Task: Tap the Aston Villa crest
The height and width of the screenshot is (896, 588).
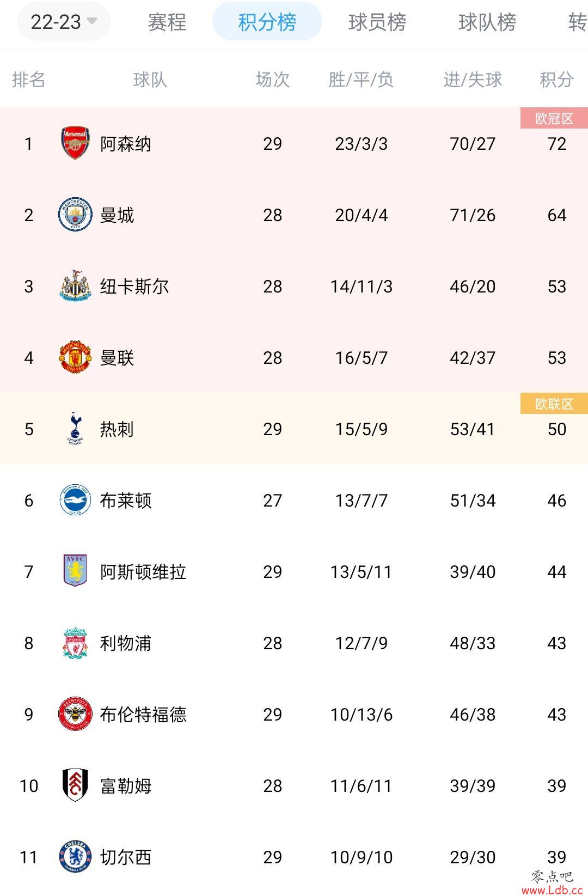Action: (75, 571)
